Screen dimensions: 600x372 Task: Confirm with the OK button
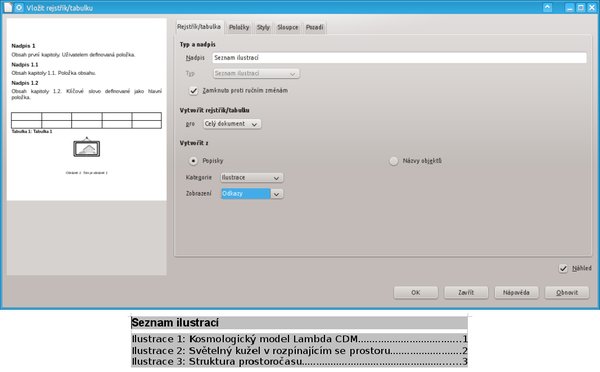pyautogui.click(x=416, y=292)
